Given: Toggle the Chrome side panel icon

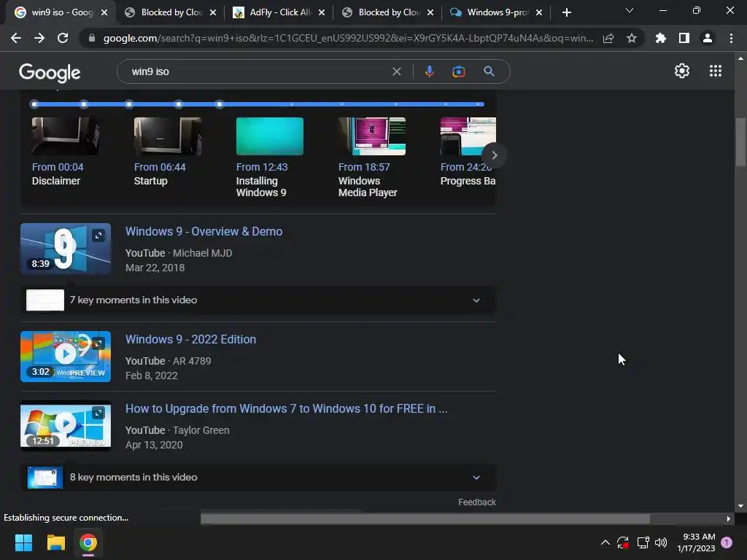Looking at the screenshot, I should 684,38.
